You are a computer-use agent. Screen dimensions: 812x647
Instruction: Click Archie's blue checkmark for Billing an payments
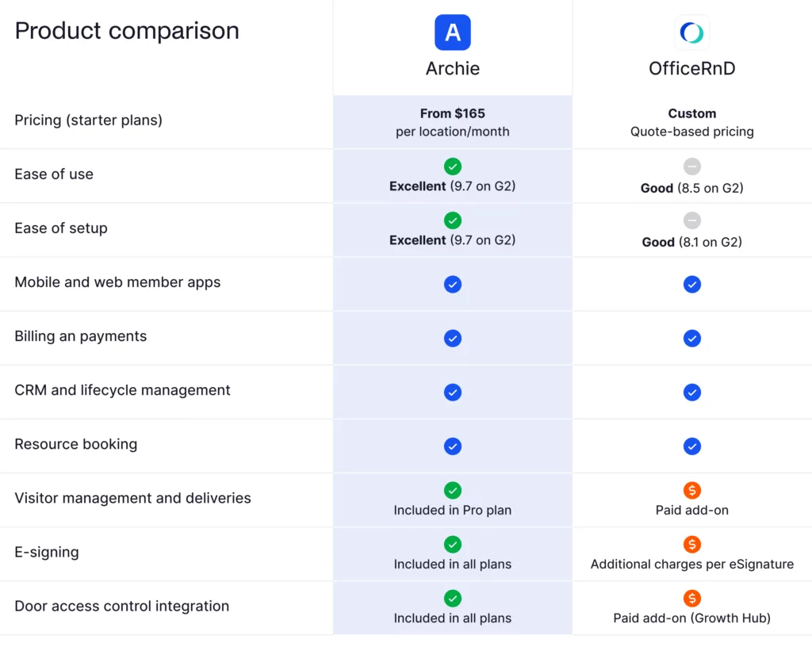tap(453, 338)
